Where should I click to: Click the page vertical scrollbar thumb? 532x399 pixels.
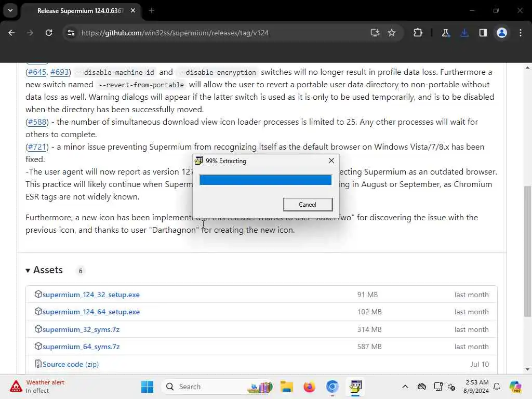click(528, 251)
